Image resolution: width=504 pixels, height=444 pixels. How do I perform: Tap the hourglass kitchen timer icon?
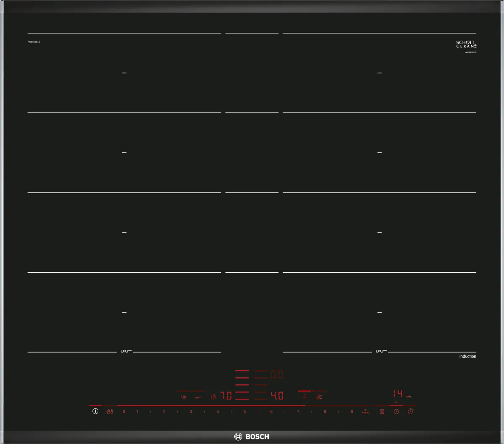point(382,412)
